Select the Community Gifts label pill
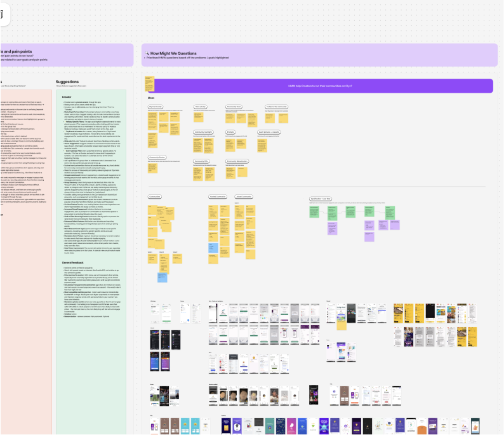This screenshot has width=504, height=435. click(x=201, y=161)
